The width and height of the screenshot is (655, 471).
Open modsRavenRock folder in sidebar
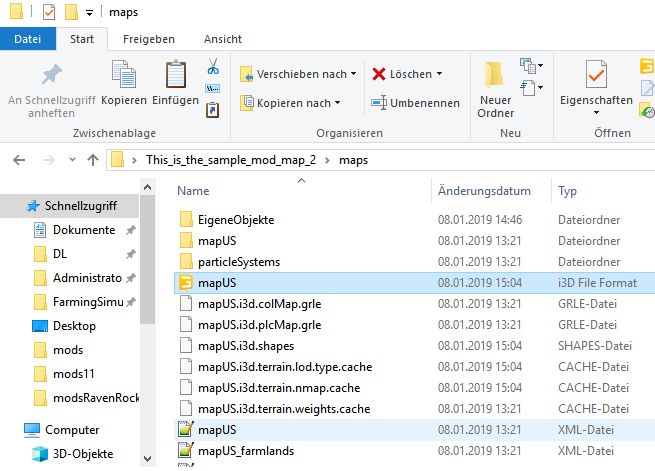tap(96, 398)
